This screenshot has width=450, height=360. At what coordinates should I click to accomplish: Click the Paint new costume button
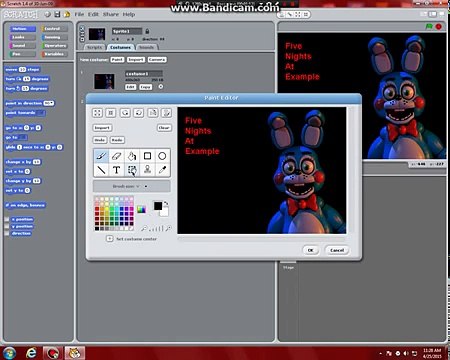click(x=117, y=60)
